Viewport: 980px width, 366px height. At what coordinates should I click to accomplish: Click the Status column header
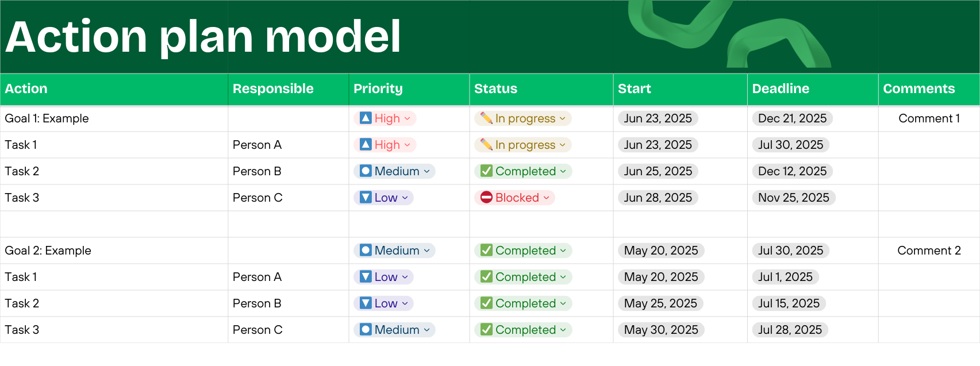(495, 89)
